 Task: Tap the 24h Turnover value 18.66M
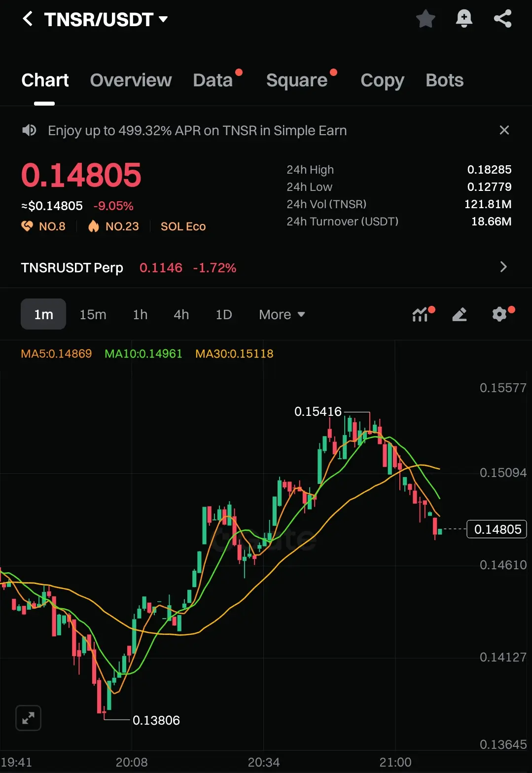pos(491,221)
